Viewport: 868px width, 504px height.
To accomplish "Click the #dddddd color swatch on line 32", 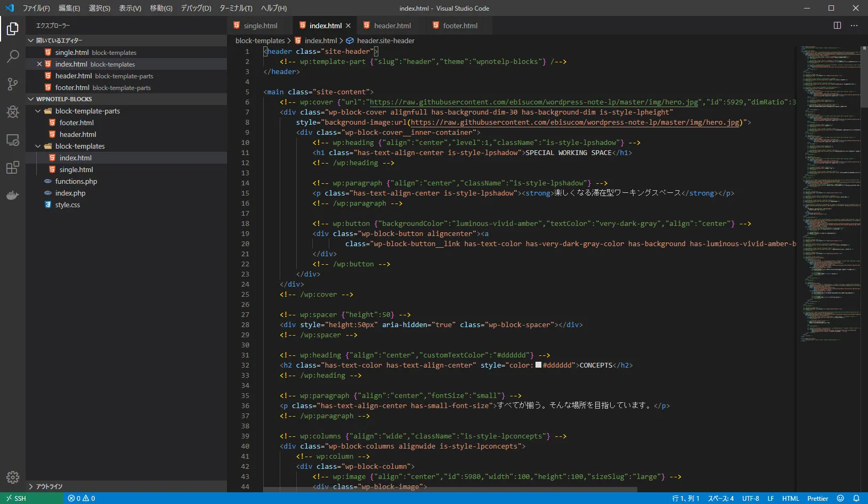I will pos(538,365).
